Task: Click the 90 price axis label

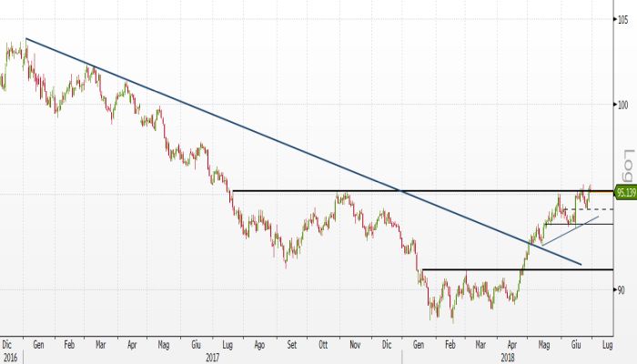Action: (623, 290)
